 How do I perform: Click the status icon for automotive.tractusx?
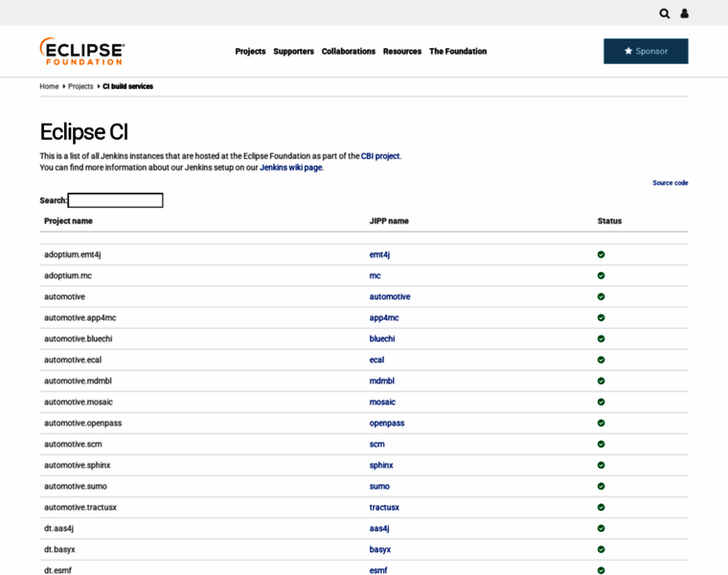tap(601, 507)
